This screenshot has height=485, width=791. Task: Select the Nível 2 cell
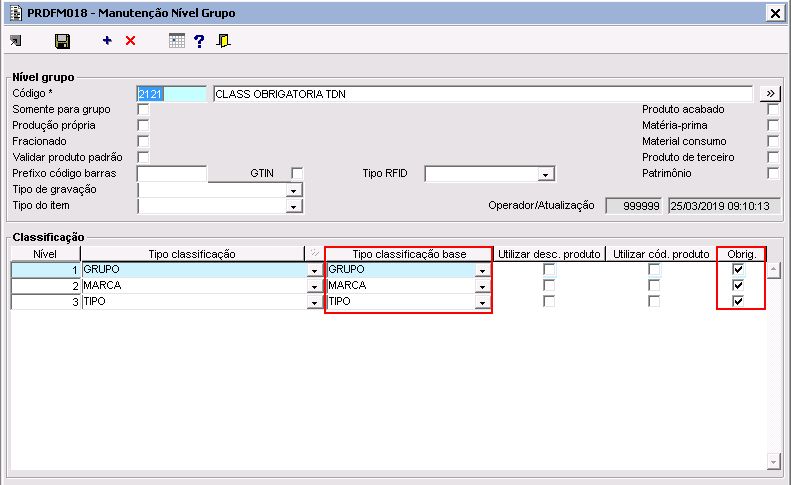(x=45, y=286)
